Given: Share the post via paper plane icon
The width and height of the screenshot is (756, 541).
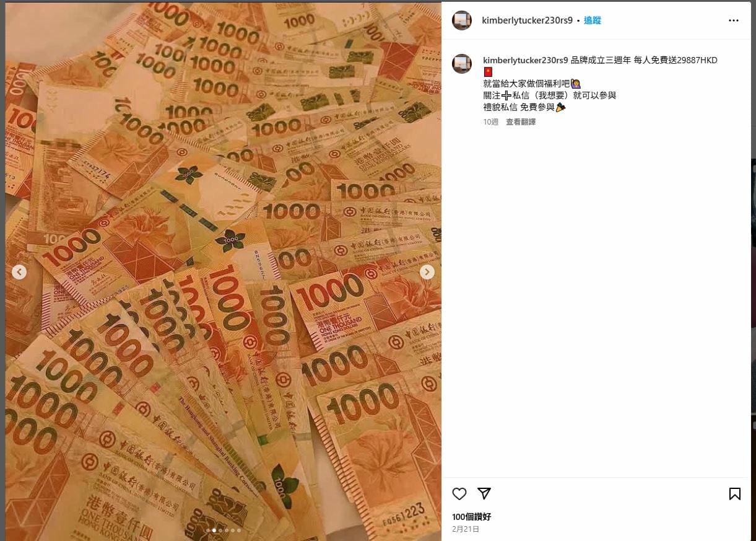Looking at the screenshot, I should coord(484,493).
